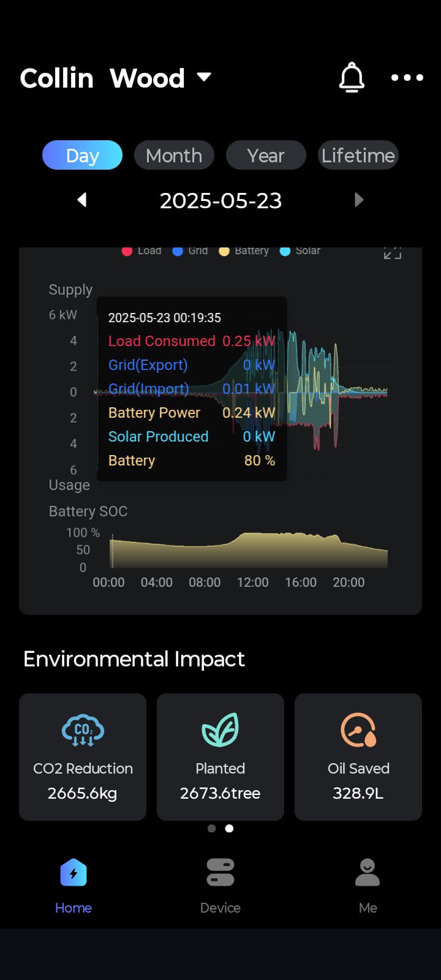Viewport: 441px width, 980px height.
Task: Switch to the Year view
Action: [x=266, y=156]
